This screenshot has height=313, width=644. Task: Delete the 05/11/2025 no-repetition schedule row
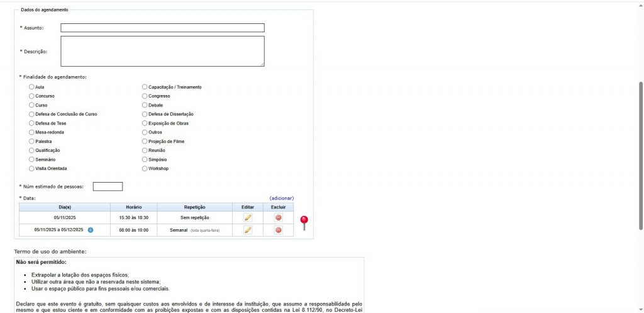point(279,217)
